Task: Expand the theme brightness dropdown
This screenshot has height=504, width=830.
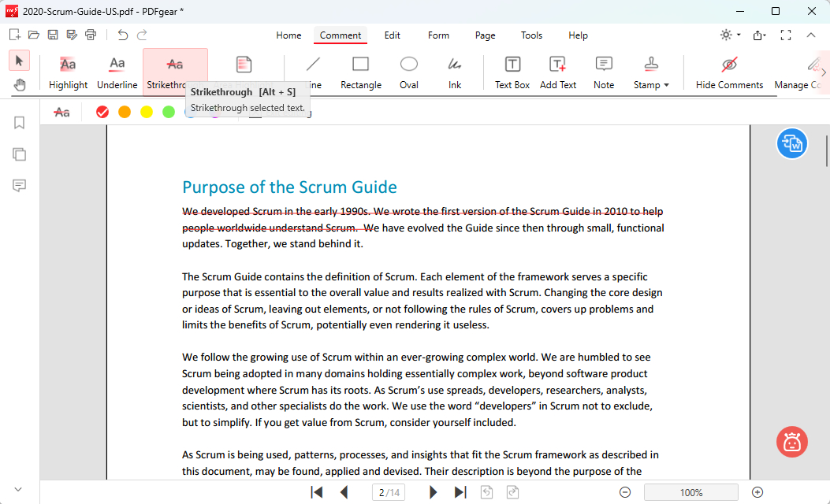Action: (730, 35)
